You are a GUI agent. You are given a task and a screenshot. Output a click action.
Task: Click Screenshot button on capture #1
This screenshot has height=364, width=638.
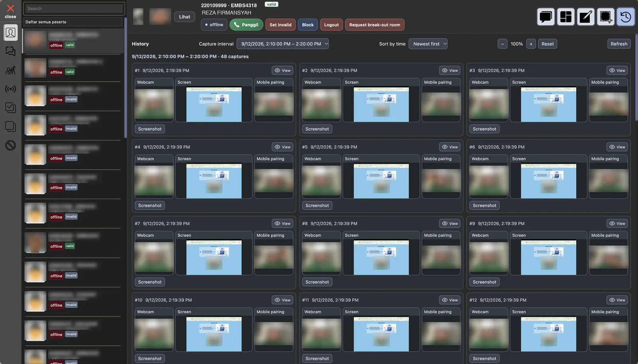point(150,129)
